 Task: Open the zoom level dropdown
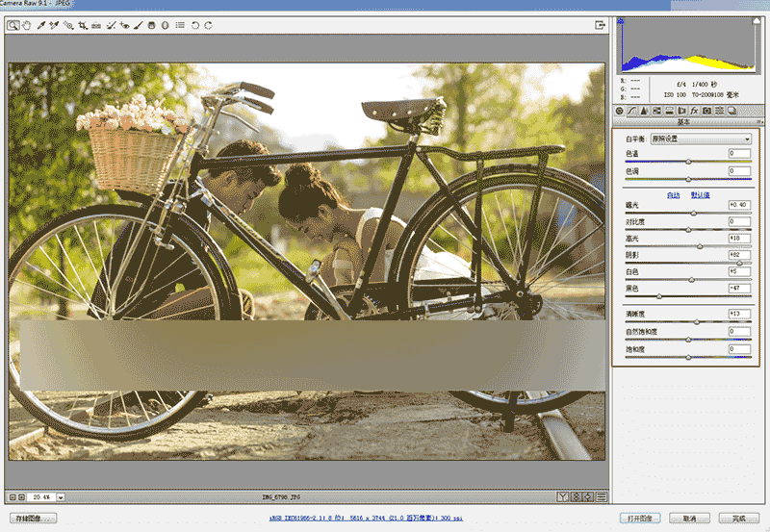tap(61, 497)
